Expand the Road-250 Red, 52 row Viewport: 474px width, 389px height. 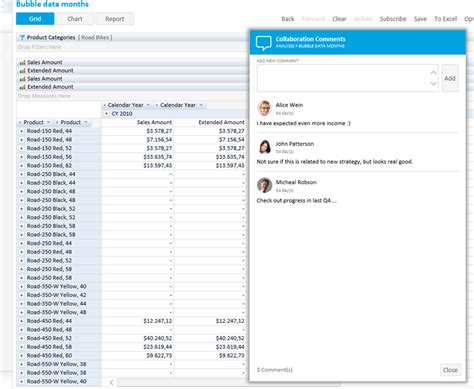22,261
